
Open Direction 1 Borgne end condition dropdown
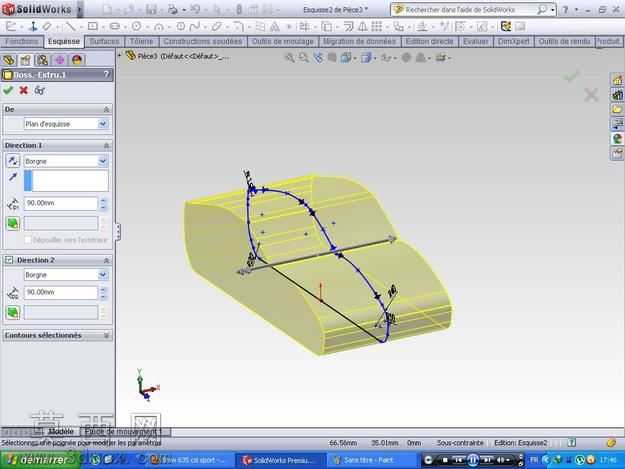click(103, 161)
